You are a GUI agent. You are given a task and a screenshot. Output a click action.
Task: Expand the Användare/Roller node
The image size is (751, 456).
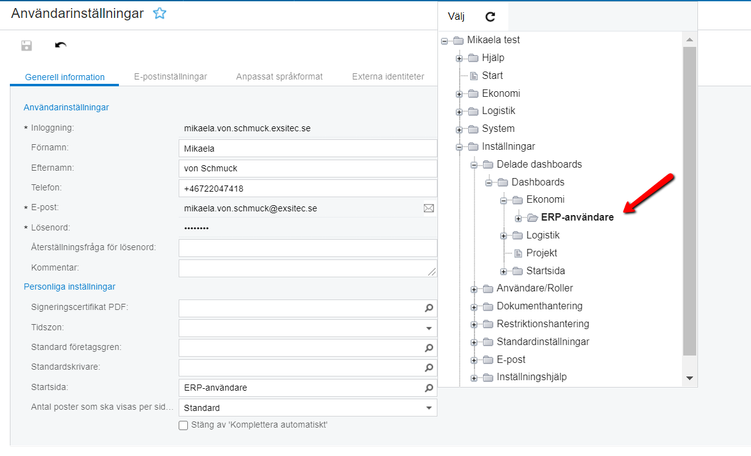pyautogui.click(x=475, y=288)
